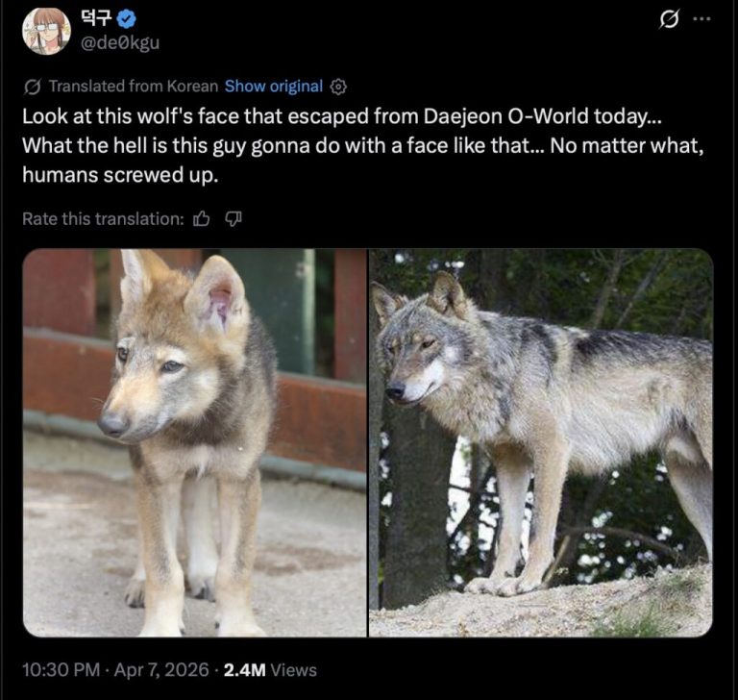Click the icon beside Translated from Korean
The image size is (738, 700).
pyautogui.click(x=32, y=87)
